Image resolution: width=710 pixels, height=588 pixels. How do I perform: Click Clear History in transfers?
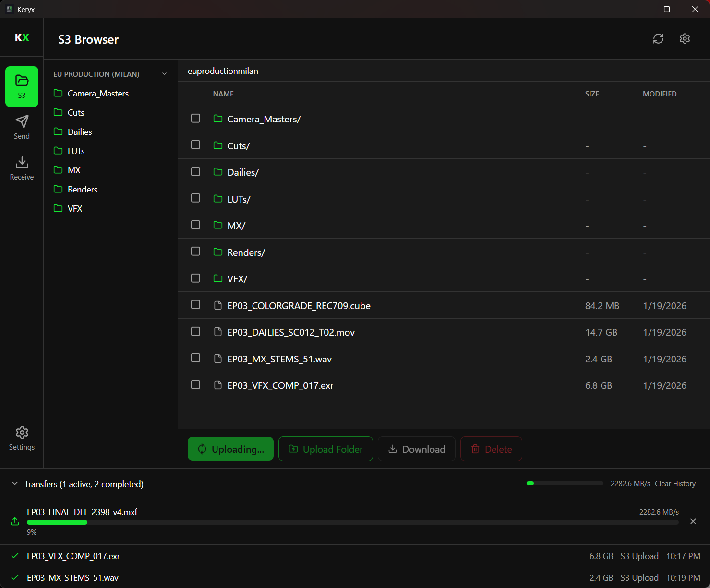pyautogui.click(x=675, y=484)
